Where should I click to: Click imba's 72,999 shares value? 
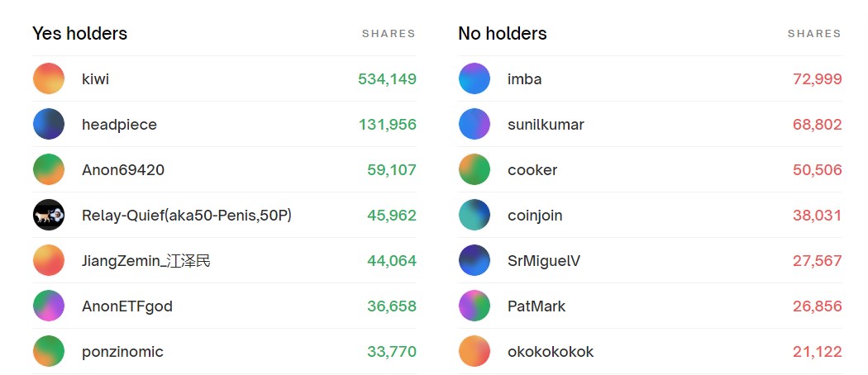coord(817,79)
